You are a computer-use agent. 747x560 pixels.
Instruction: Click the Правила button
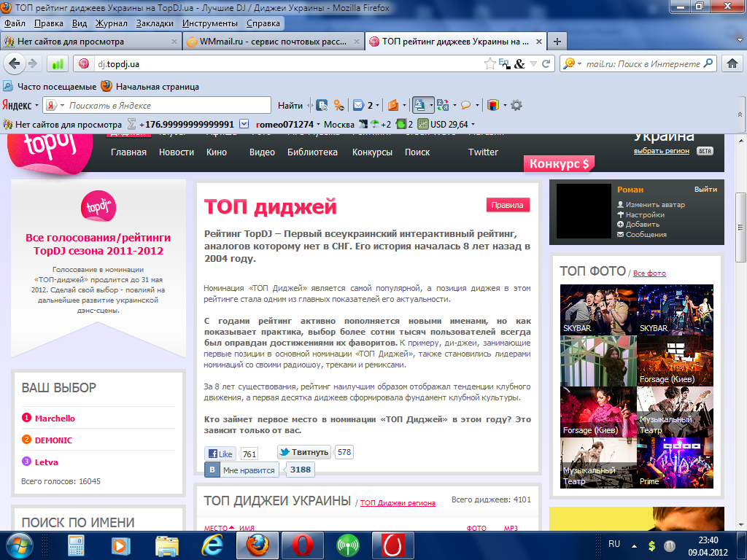pos(508,205)
